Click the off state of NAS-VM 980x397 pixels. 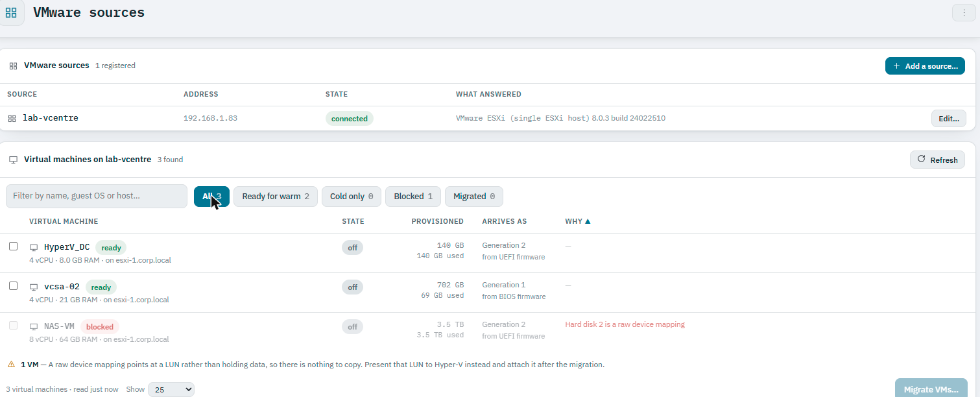click(353, 327)
